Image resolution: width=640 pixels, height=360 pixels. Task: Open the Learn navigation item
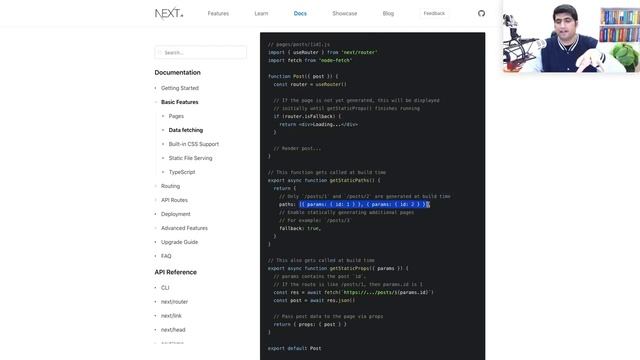point(261,13)
